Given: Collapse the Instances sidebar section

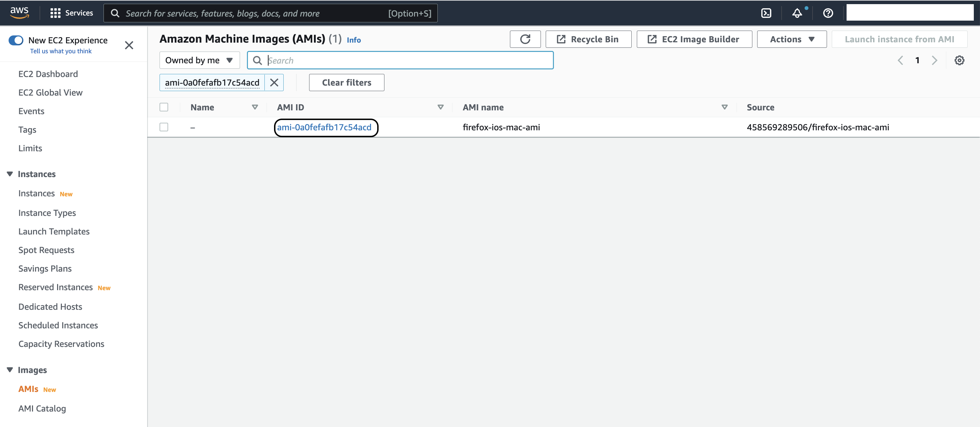Looking at the screenshot, I should pyautogui.click(x=10, y=174).
